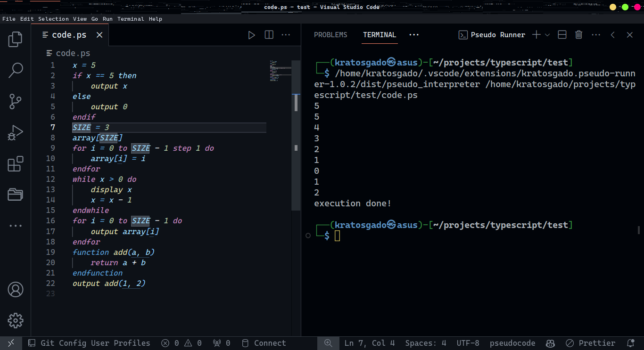Open terminal panel views and more actions
This screenshot has height=350, width=644.
596,35
